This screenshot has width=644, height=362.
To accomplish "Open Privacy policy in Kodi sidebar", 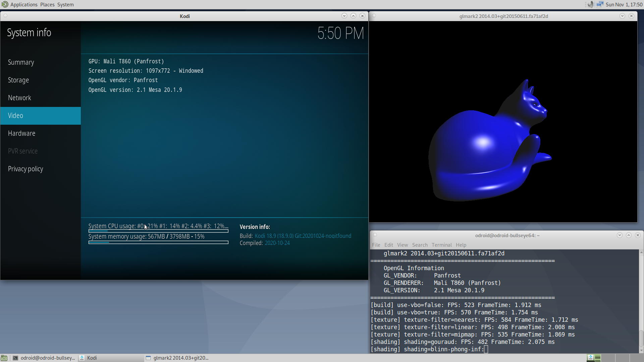I will tap(41, 169).
